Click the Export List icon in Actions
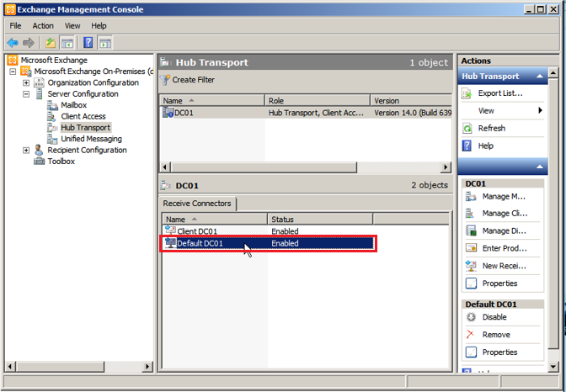 467,93
